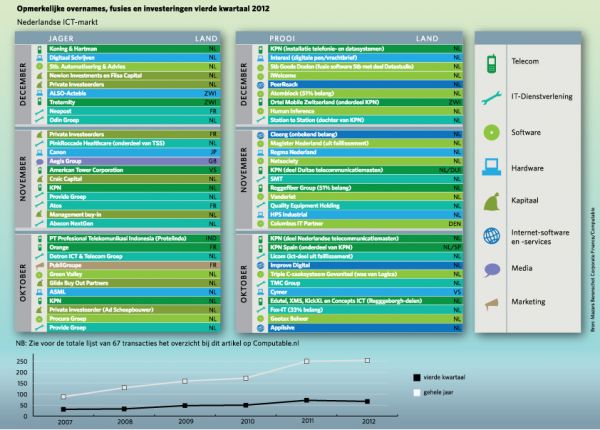Click the 250 value on the chart axis
Viewport: 600px width, 430px height.
coord(22,362)
